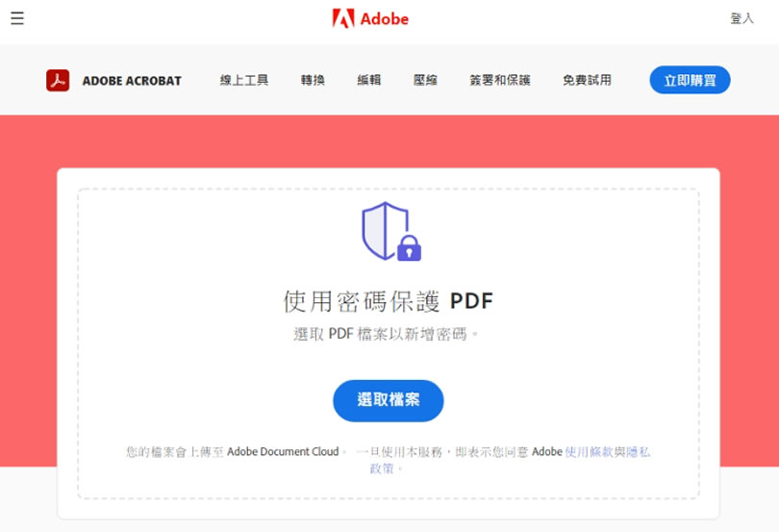Image resolution: width=779 pixels, height=532 pixels.
Task: Click 登入 to sign in
Action: [x=741, y=18]
